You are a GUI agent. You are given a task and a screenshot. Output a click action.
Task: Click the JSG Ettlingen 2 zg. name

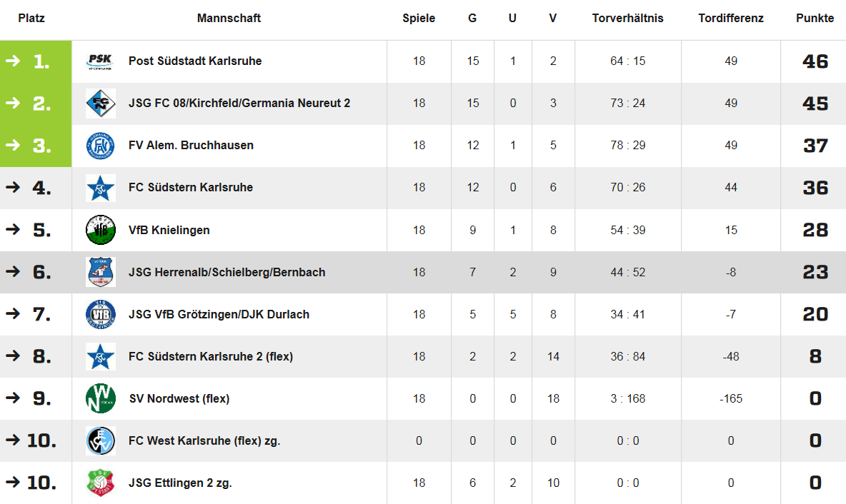pyautogui.click(x=180, y=483)
